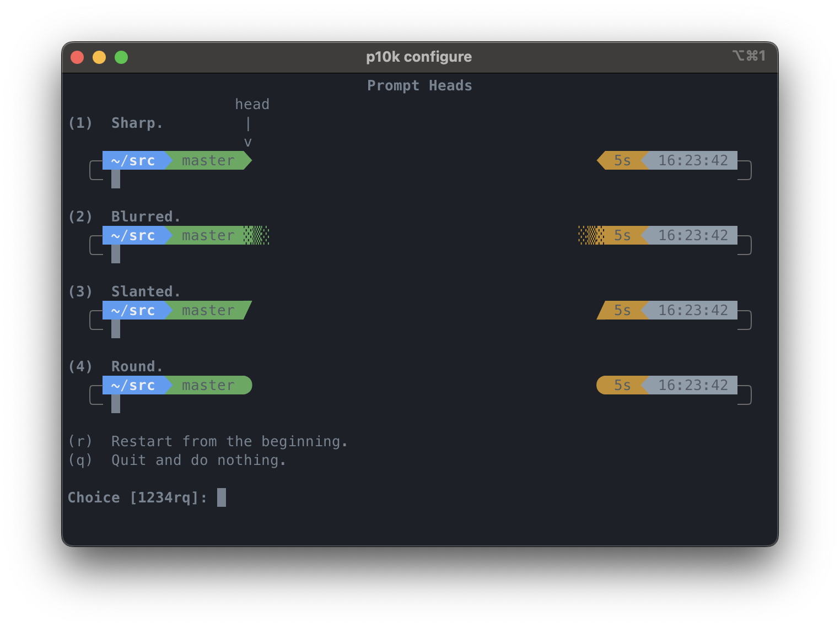Click the '(1) Sharp.' option label
Screen dimensions: 840x628
pyautogui.click(x=116, y=123)
